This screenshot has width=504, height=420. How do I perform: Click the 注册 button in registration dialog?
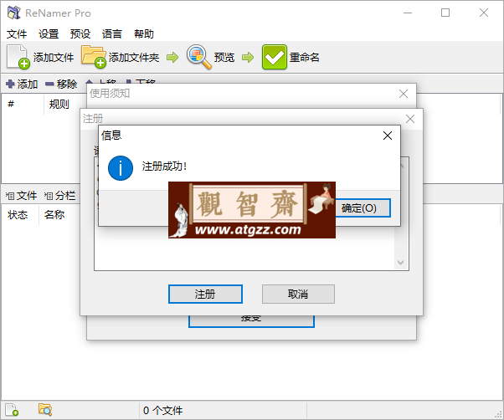pyautogui.click(x=205, y=294)
